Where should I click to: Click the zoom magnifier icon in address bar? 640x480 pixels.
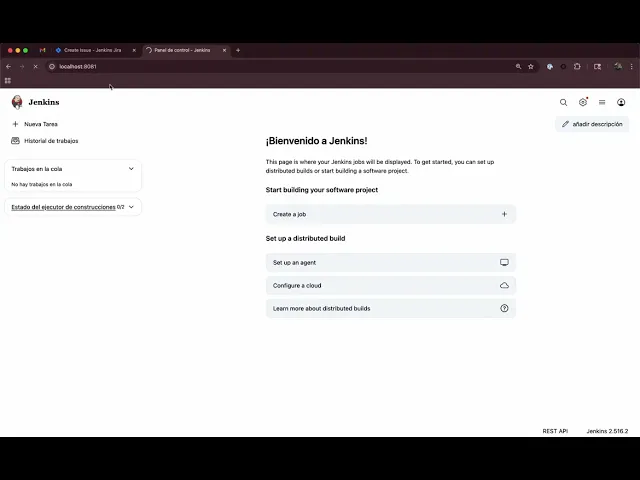click(518, 67)
